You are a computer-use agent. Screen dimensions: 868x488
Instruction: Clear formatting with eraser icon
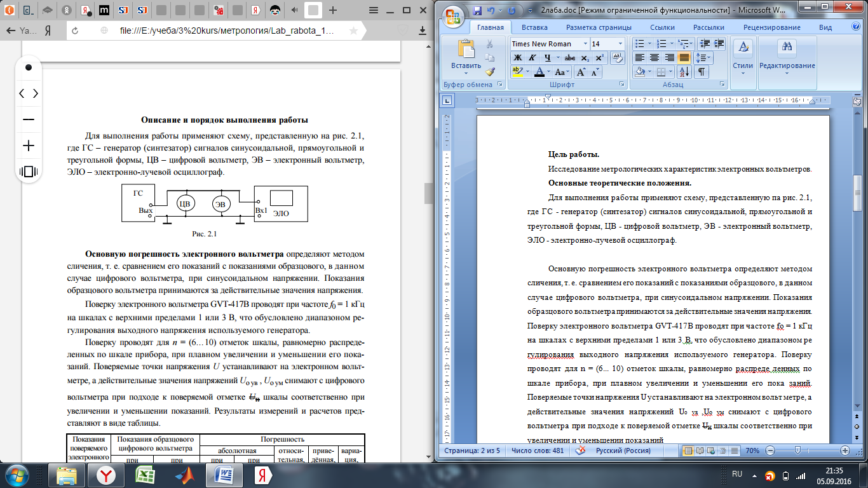click(x=617, y=58)
